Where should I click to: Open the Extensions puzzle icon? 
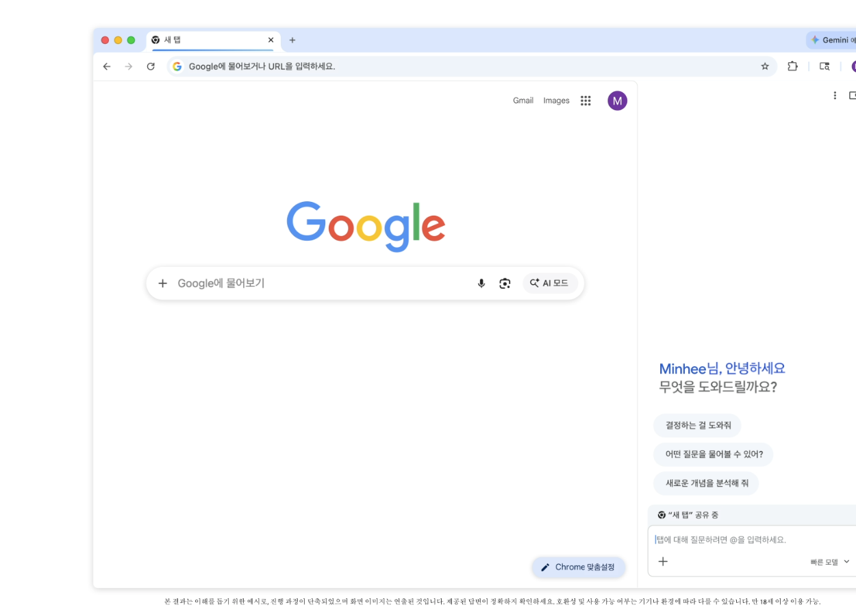pos(792,66)
